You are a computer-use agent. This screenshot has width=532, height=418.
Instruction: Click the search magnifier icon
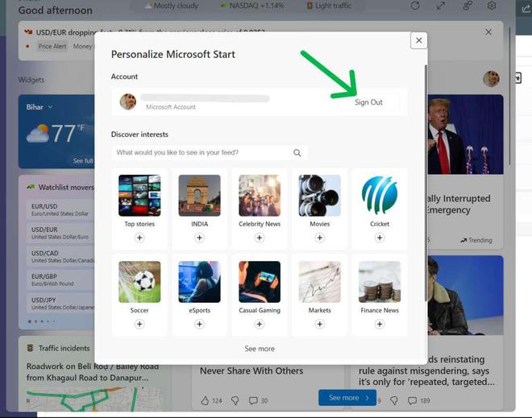pyautogui.click(x=297, y=152)
